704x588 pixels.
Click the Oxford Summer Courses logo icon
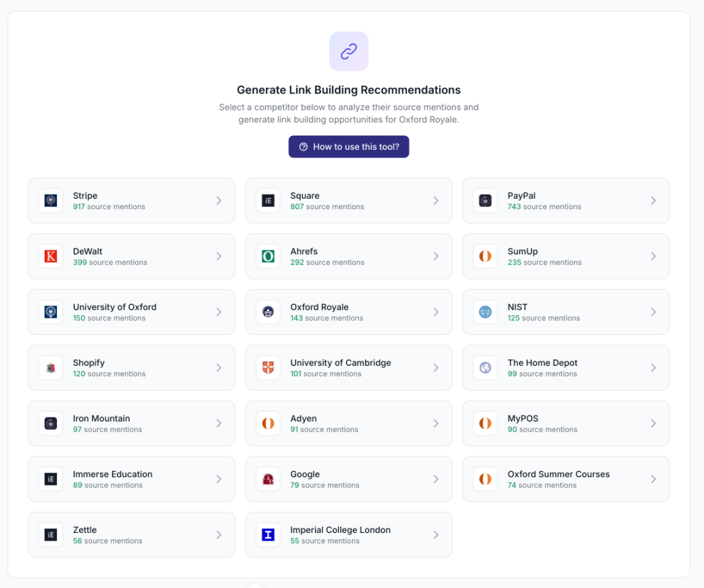coord(485,479)
